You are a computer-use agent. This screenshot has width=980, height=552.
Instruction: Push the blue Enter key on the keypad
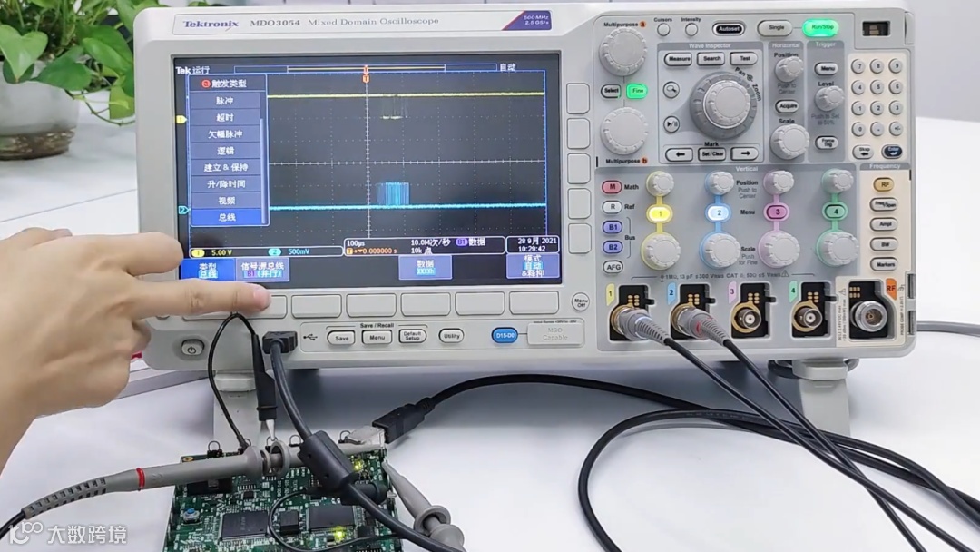[x=891, y=152]
